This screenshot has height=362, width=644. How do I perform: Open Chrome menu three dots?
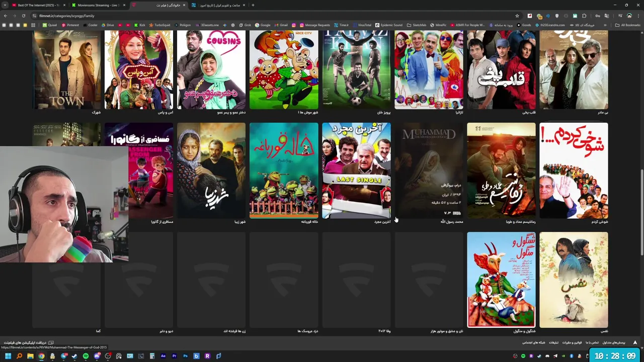tap(638, 16)
